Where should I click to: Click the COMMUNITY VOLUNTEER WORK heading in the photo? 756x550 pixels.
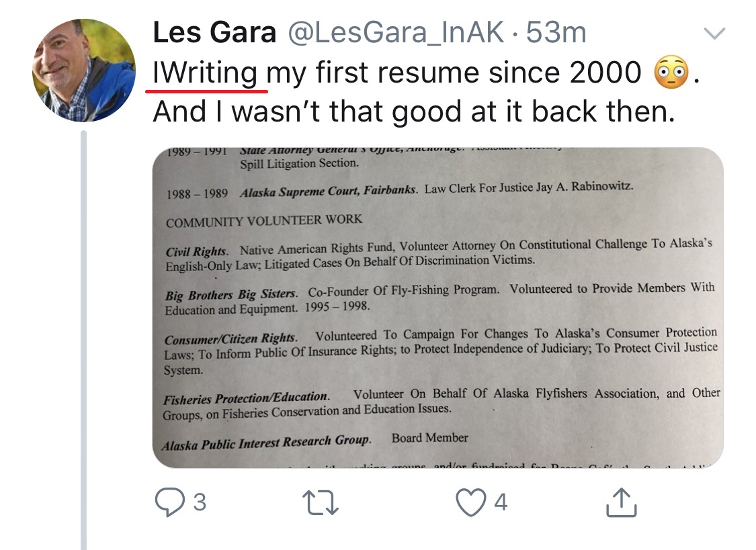(264, 220)
